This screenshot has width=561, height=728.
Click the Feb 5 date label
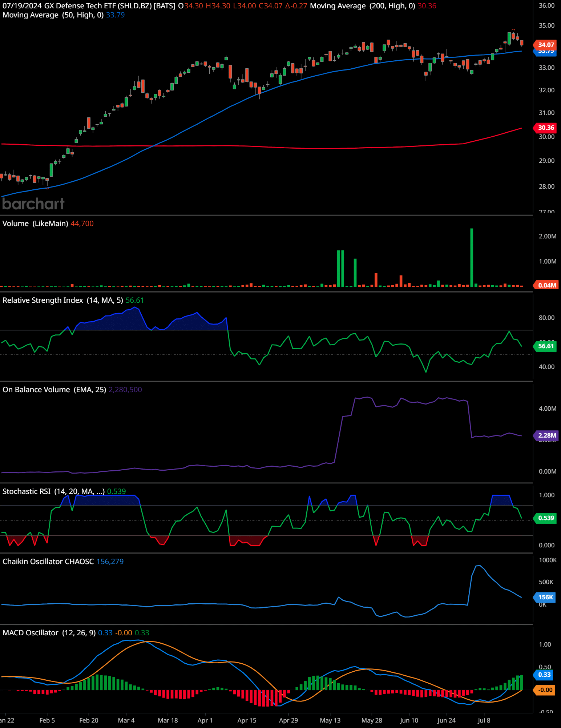click(x=47, y=720)
